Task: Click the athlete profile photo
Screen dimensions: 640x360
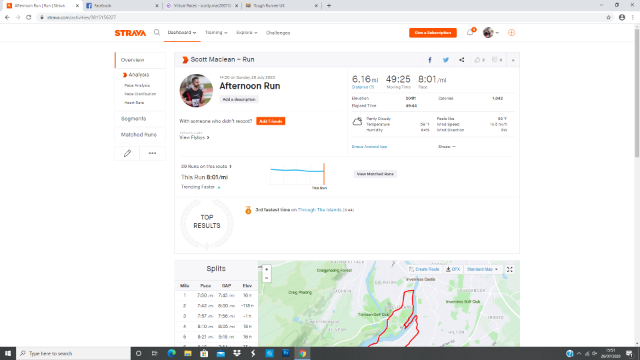Action: click(196, 91)
